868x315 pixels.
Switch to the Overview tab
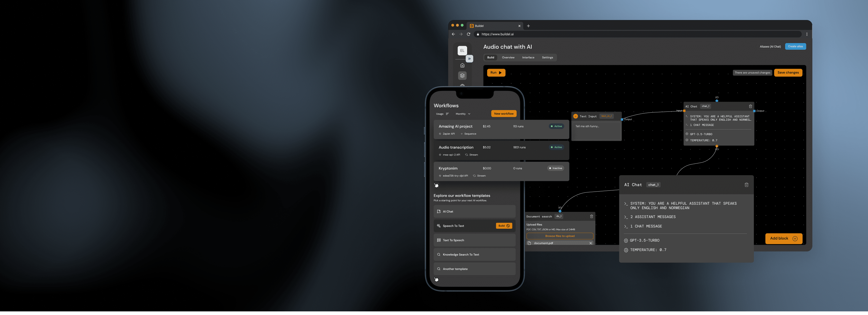click(x=508, y=58)
